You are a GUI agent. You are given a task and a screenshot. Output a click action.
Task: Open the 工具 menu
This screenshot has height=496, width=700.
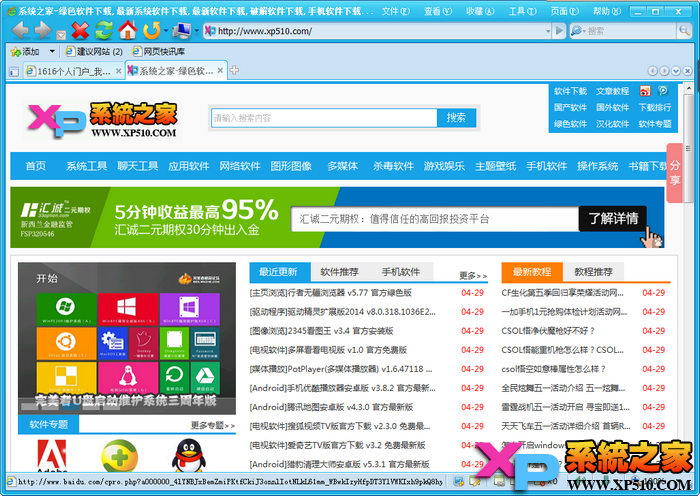(522, 11)
